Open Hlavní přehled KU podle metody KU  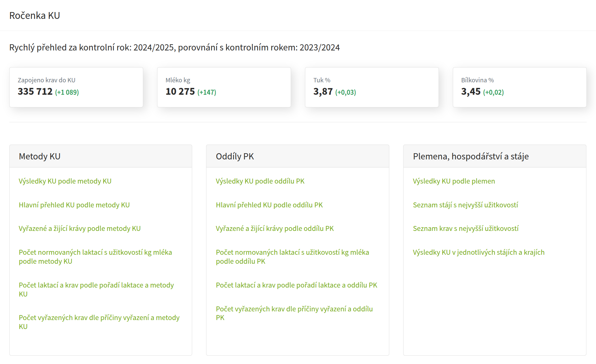(x=74, y=205)
